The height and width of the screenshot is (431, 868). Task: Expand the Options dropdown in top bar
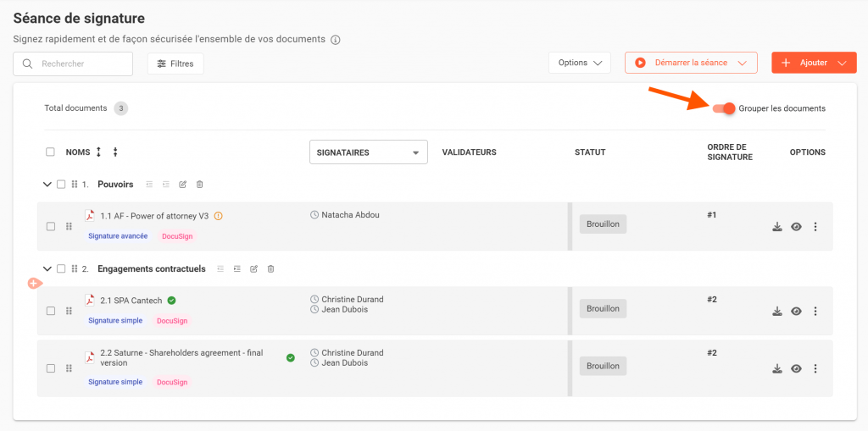coord(579,63)
